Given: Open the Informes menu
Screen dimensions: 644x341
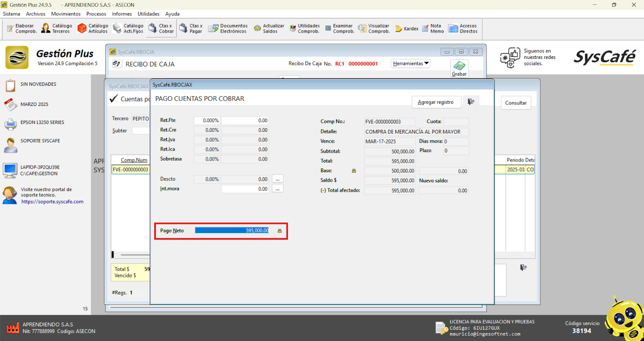Looking at the screenshot, I should (x=122, y=14).
